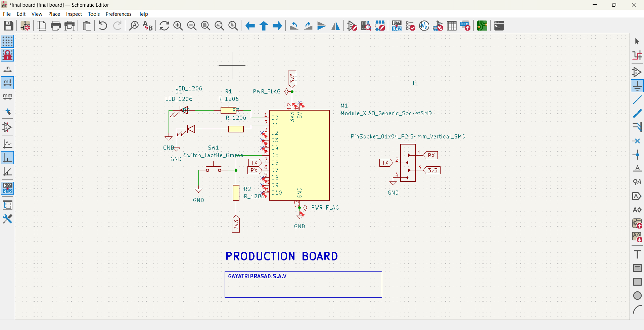644x330 pixels.
Task: Toggle grid overrides lock icon
Action: [7, 55]
